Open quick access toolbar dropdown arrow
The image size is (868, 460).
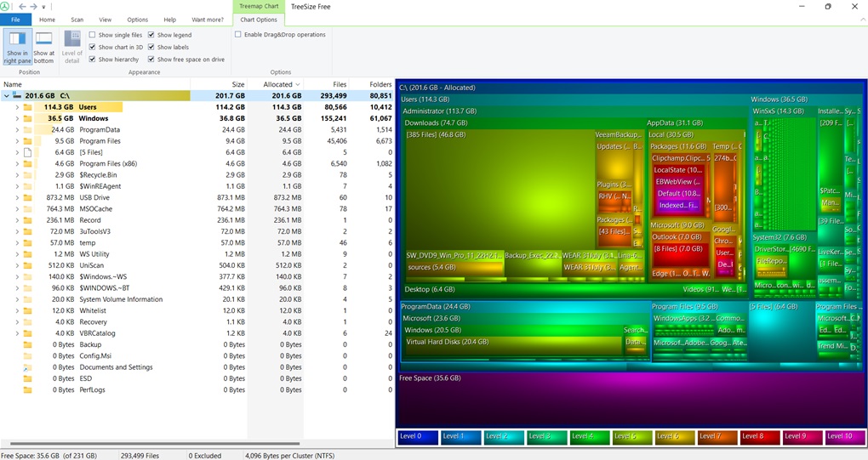tap(43, 7)
